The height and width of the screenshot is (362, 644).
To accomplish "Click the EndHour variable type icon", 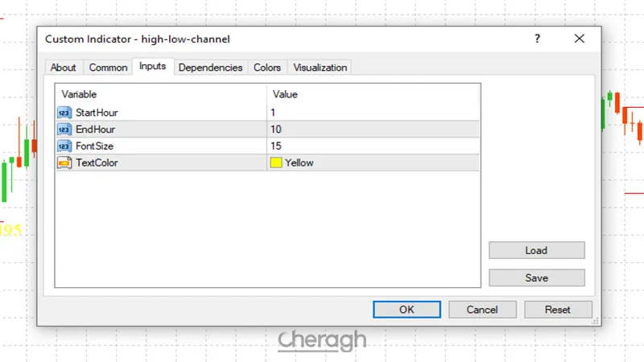I will click(64, 129).
